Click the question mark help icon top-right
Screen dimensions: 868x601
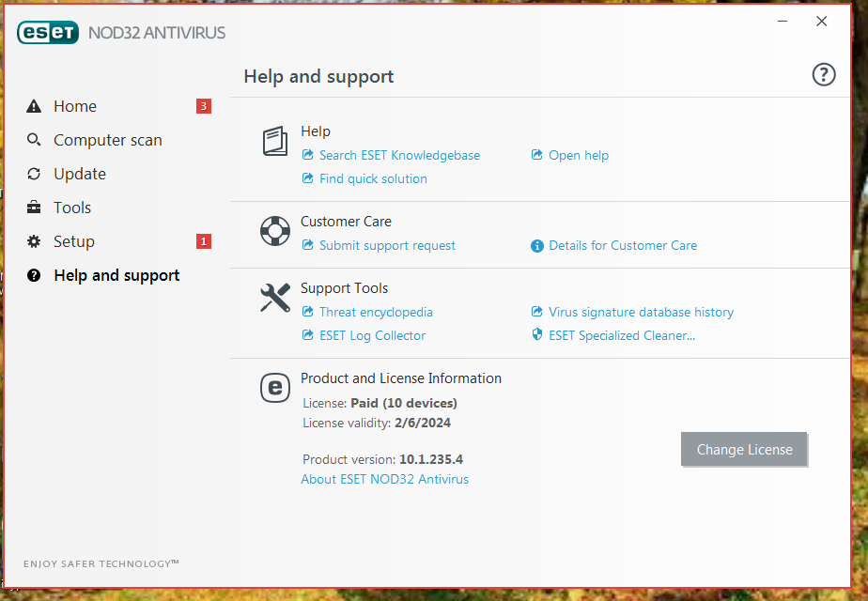click(x=823, y=75)
